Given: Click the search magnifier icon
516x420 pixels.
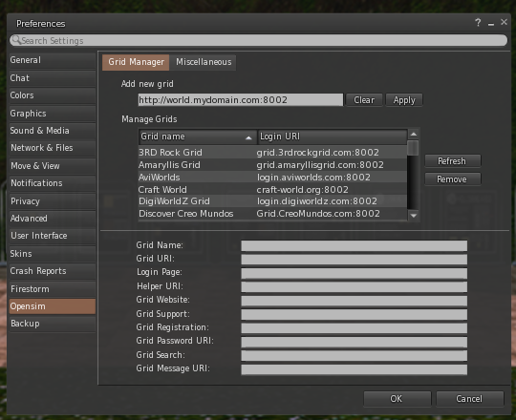Looking at the screenshot, I should (x=15, y=40).
